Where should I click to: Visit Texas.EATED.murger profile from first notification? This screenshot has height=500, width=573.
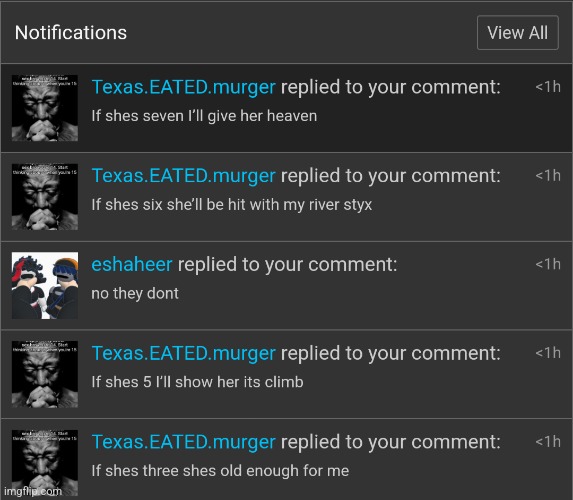click(x=183, y=87)
